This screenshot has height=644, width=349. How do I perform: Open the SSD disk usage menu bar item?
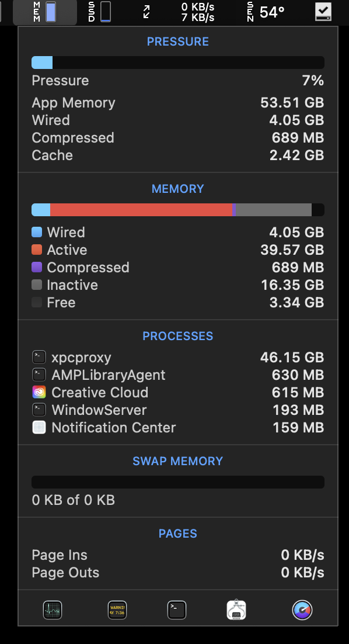pyautogui.click(x=99, y=12)
